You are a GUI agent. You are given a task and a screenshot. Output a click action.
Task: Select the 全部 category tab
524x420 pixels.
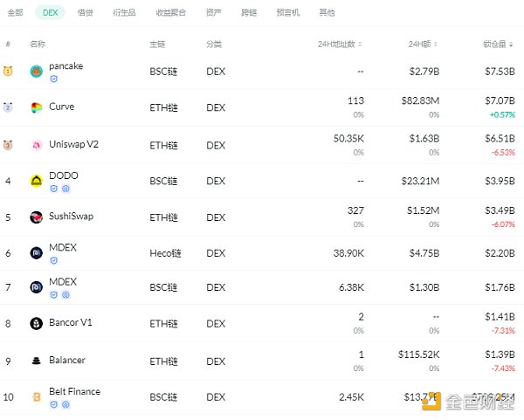pos(16,13)
